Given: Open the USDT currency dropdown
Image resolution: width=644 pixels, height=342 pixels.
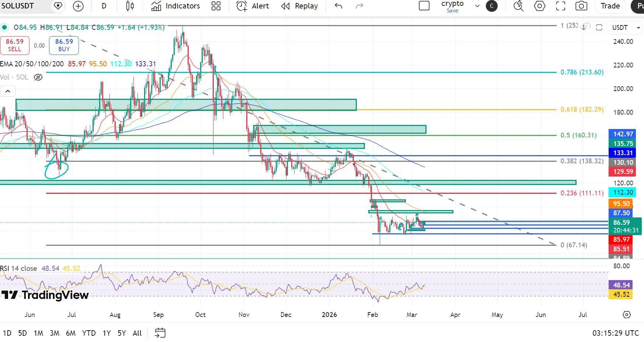Looking at the screenshot, I should 626,28.
